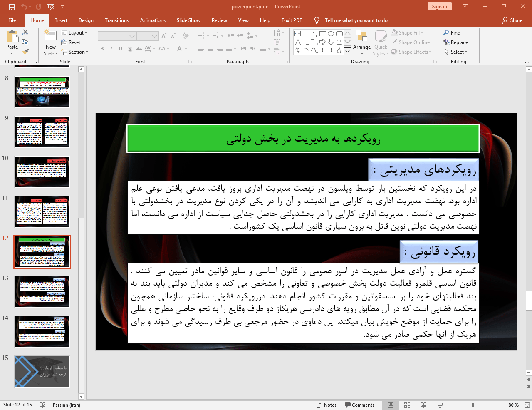The height and width of the screenshot is (410, 532).
Task: Select slide 15 thumbnail
Action: coord(42,371)
